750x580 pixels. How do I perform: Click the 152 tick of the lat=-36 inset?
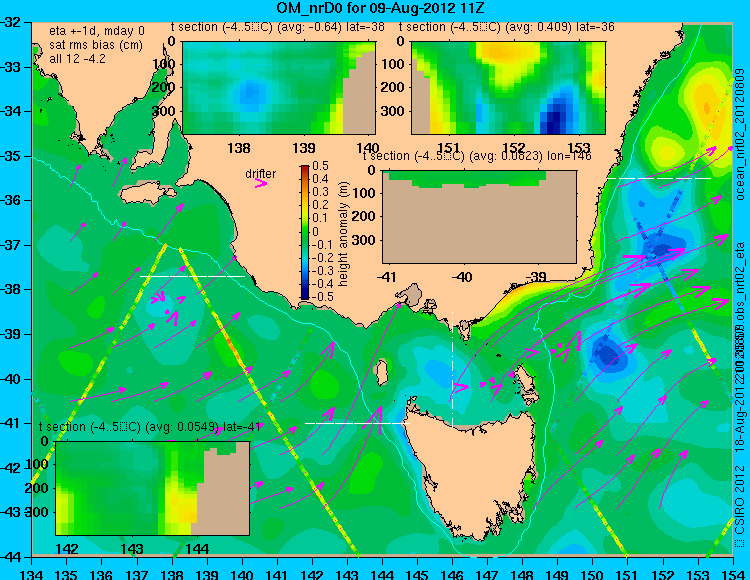[x=514, y=148]
